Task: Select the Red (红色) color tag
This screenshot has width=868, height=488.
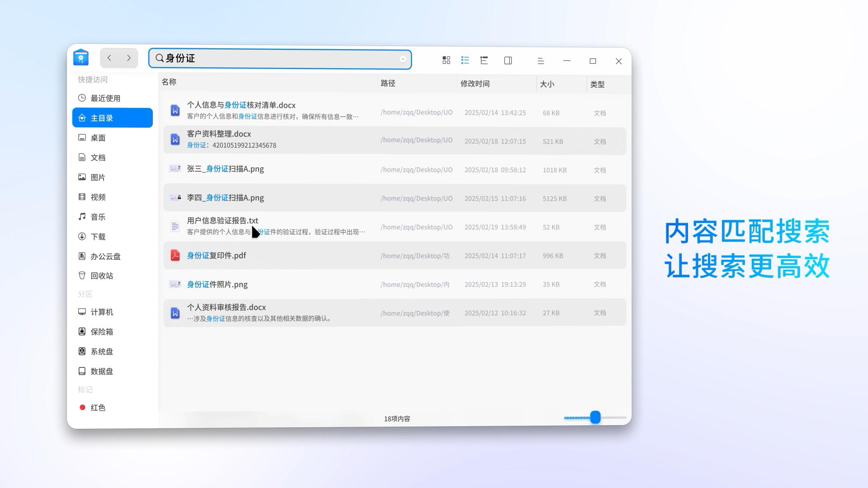Action: click(98, 408)
